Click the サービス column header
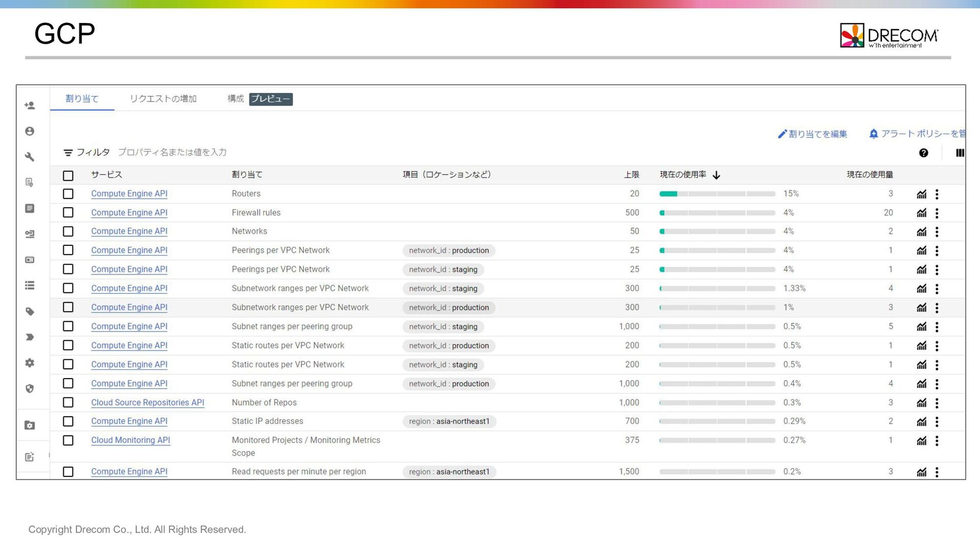The image size is (980, 551). pyautogui.click(x=107, y=174)
